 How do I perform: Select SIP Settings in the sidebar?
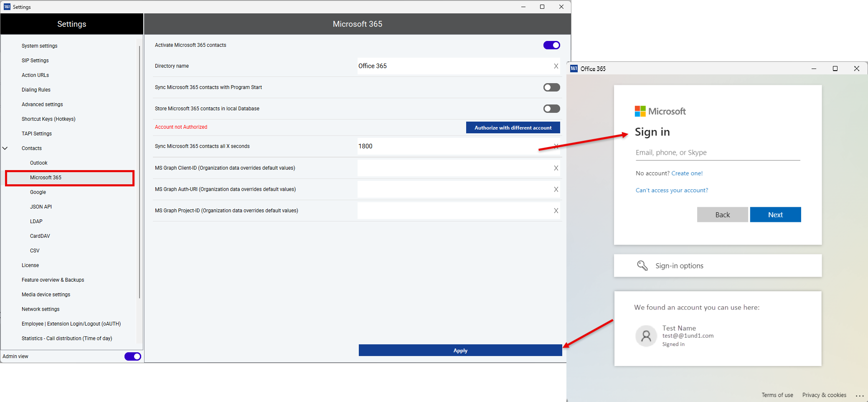(x=35, y=61)
